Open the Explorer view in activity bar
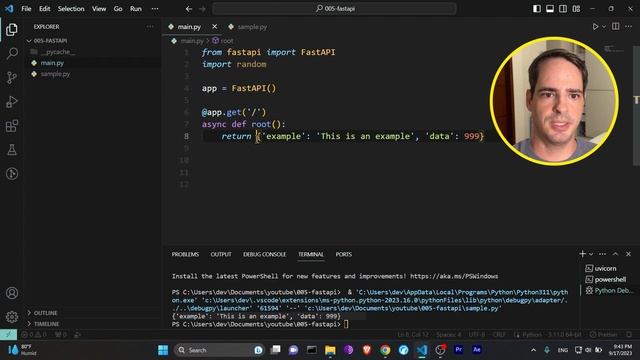The height and width of the screenshot is (360, 640). click(x=12, y=29)
